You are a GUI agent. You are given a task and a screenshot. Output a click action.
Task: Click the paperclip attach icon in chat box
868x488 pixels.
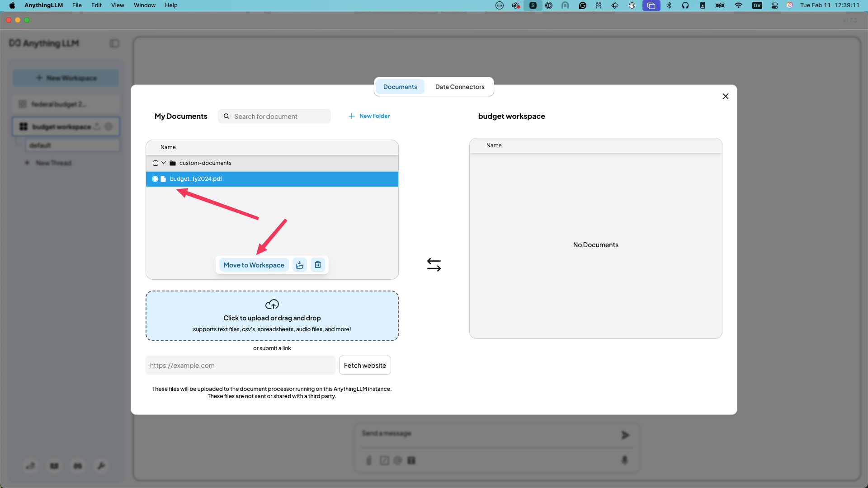pos(369,460)
